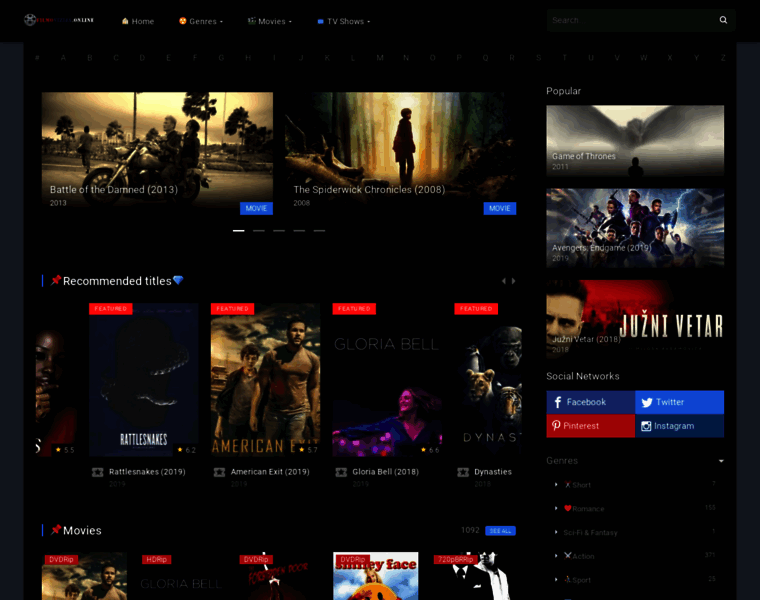Click the icon beside Gloria Bell (2018) title
This screenshot has width=760, height=600.
[341, 472]
